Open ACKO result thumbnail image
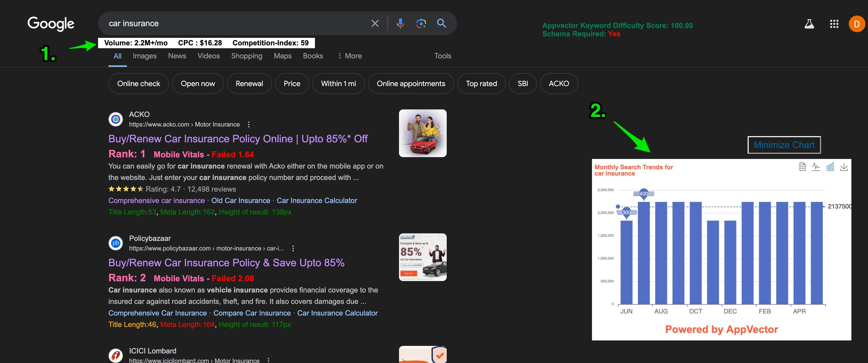The width and height of the screenshot is (868, 363). 423,133
